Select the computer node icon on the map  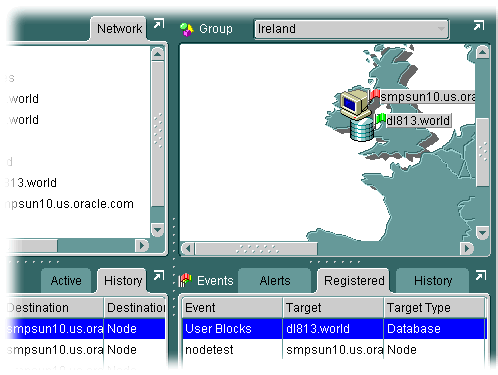point(355,103)
